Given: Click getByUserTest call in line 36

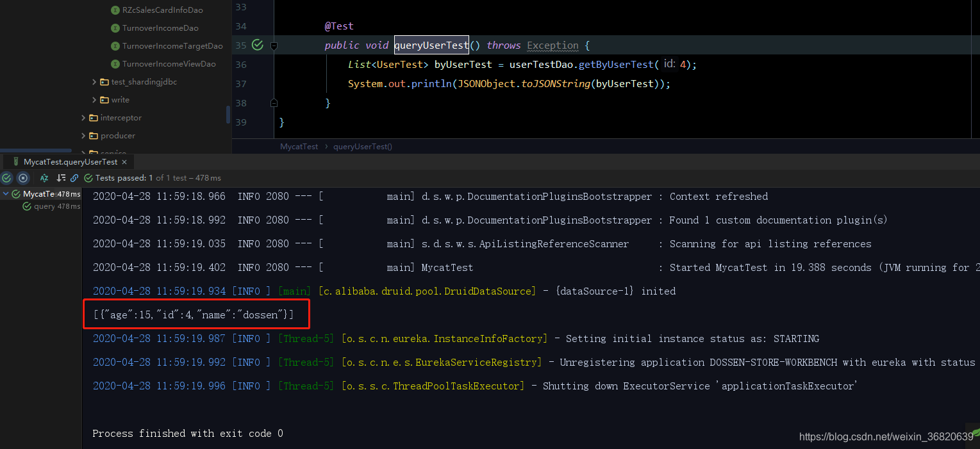Looking at the screenshot, I should tap(616, 65).
